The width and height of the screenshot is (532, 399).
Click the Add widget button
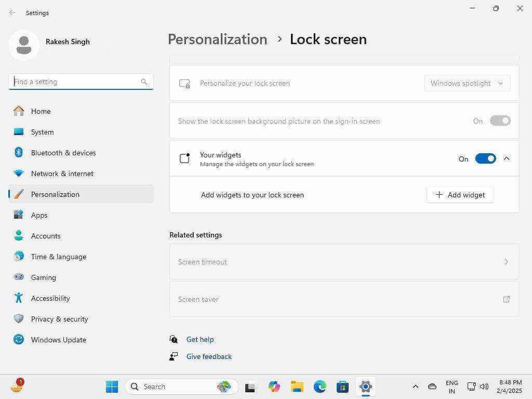tap(460, 195)
